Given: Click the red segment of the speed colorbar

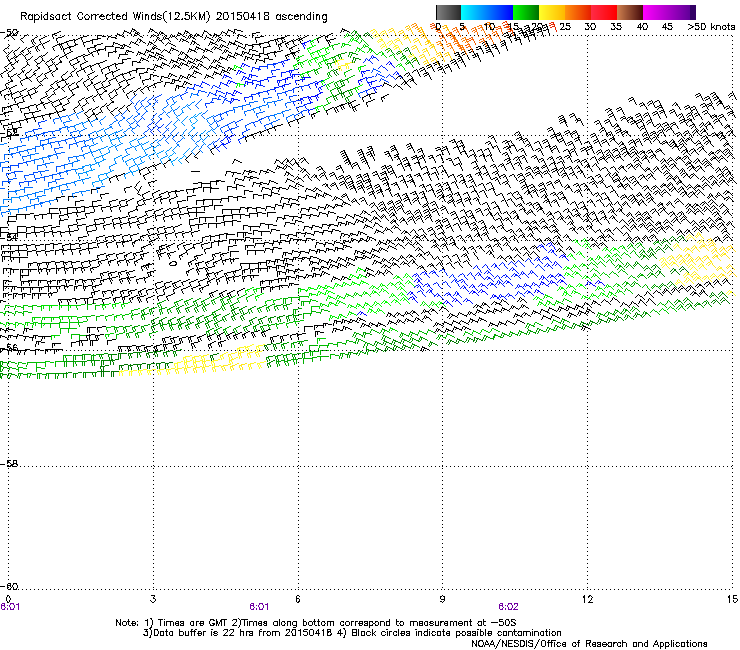Looking at the screenshot, I should click(604, 12).
